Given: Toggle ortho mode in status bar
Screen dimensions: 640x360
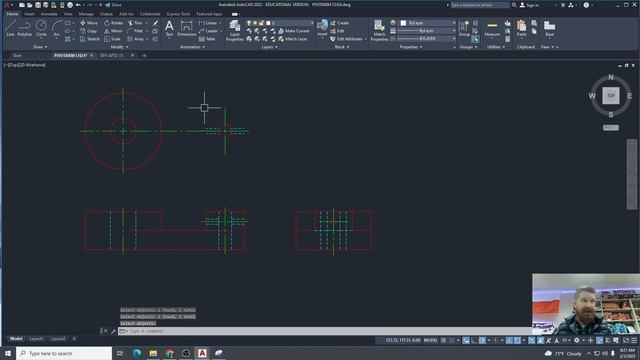Looking at the screenshot, I should 474,340.
